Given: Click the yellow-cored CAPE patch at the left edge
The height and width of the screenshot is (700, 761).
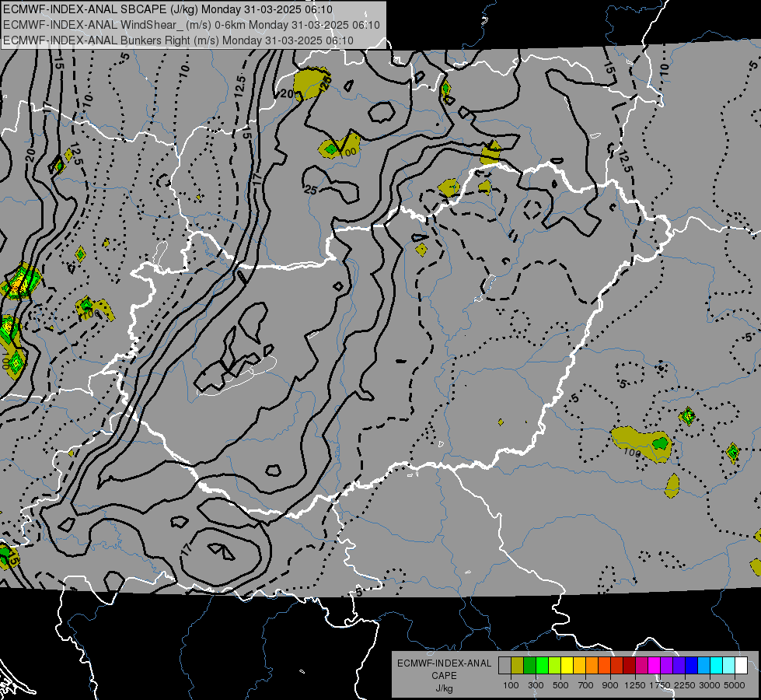Looking at the screenshot, I should coord(21,282).
